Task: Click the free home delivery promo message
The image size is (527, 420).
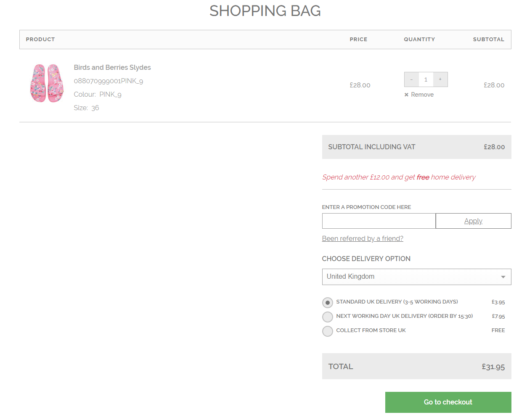Action: click(399, 177)
